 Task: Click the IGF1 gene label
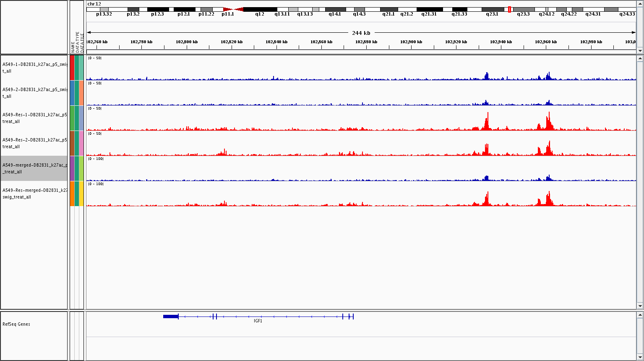[258, 321]
